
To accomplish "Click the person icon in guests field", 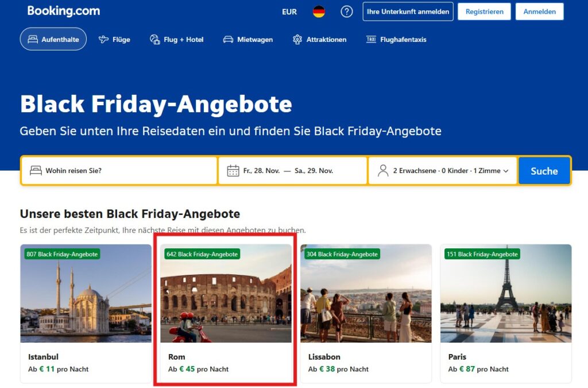I will (x=383, y=171).
